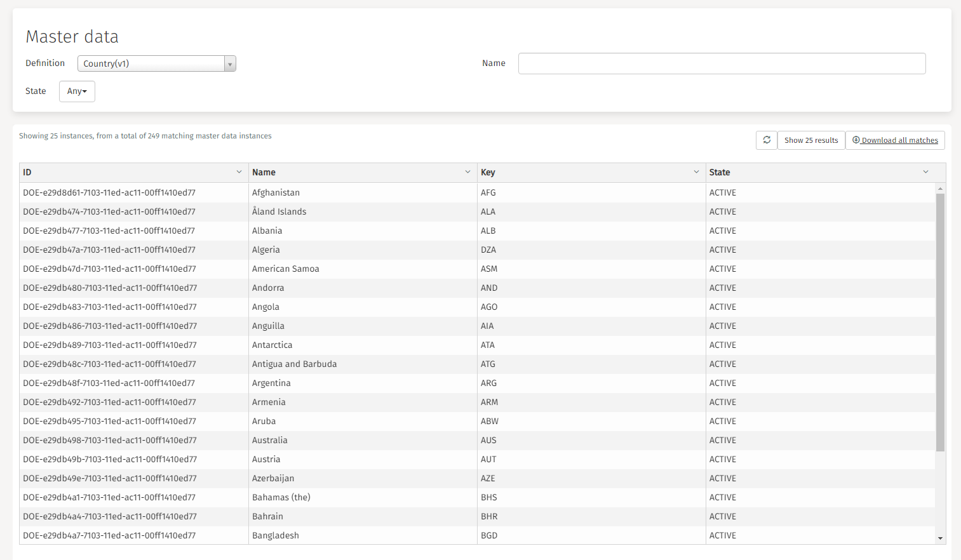Open the Country(v1) definition dropdown
Screen dimensions: 961x560
152,63
